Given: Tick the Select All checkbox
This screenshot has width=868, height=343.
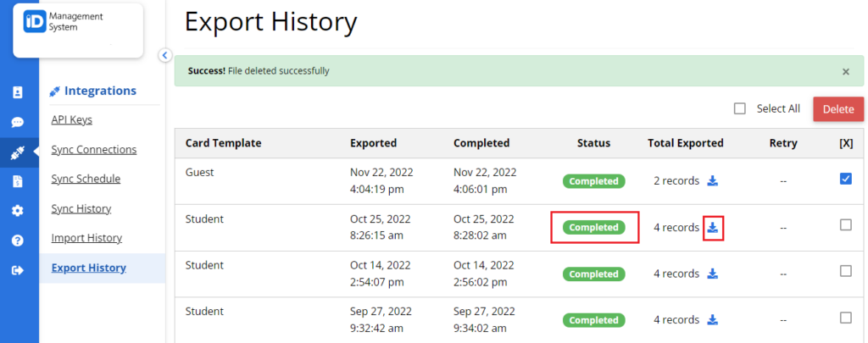Looking at the screenshot, I should pos(739,108).
